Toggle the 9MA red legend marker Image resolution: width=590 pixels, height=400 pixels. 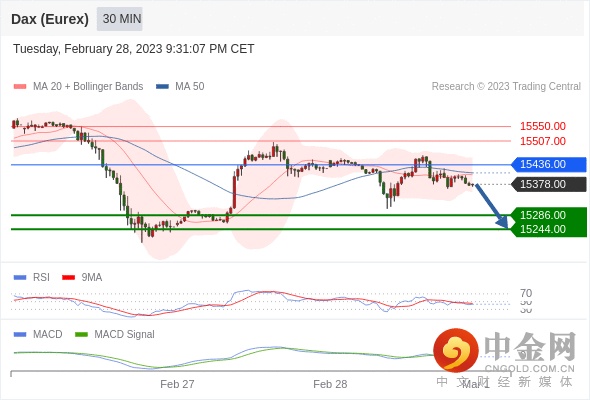(x=68, y=278)
